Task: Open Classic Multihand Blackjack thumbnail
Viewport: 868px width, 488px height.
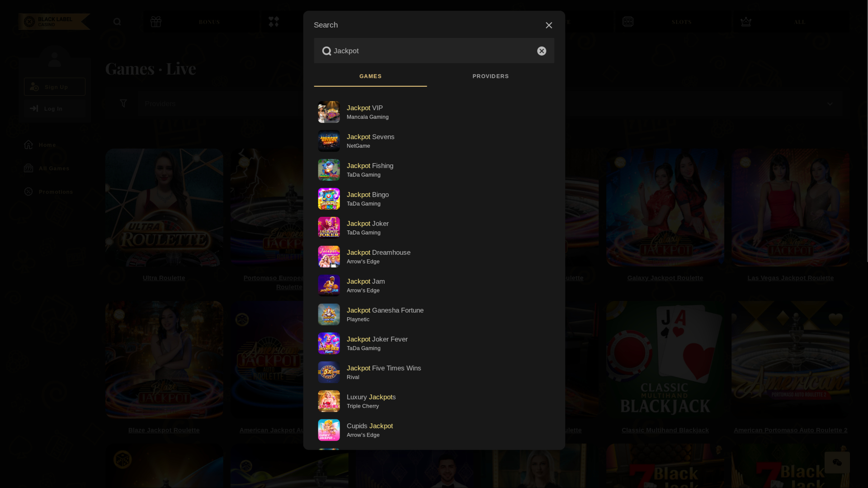Action: pos(665,360)
